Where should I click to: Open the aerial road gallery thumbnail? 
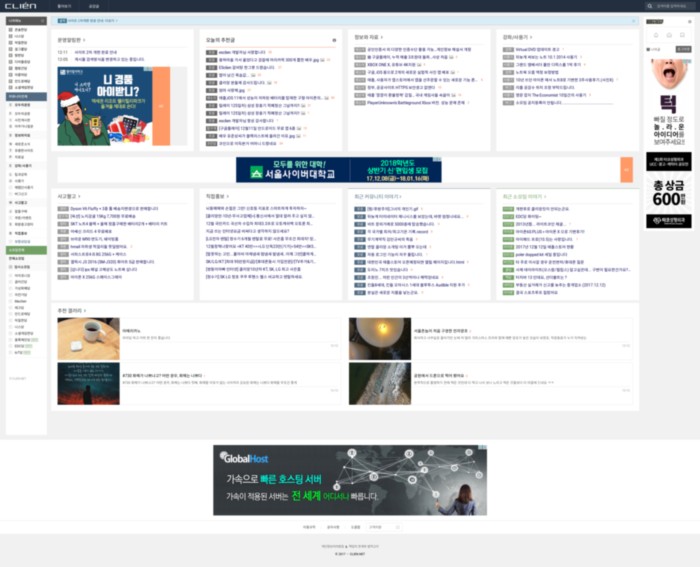coord(380,384)
